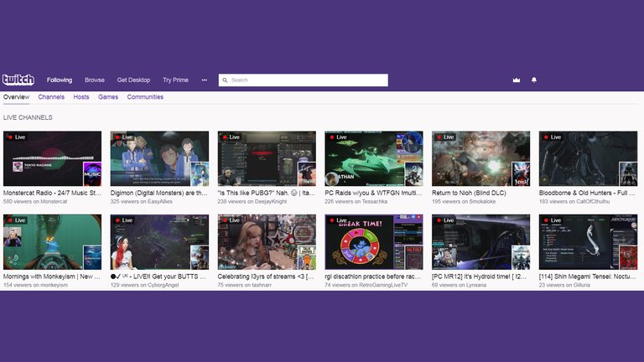Click title 'rgl discathlon practice before rac...'
Viewport: 644px width, 362px height.
pyautogui.click(x=373, y=277)
